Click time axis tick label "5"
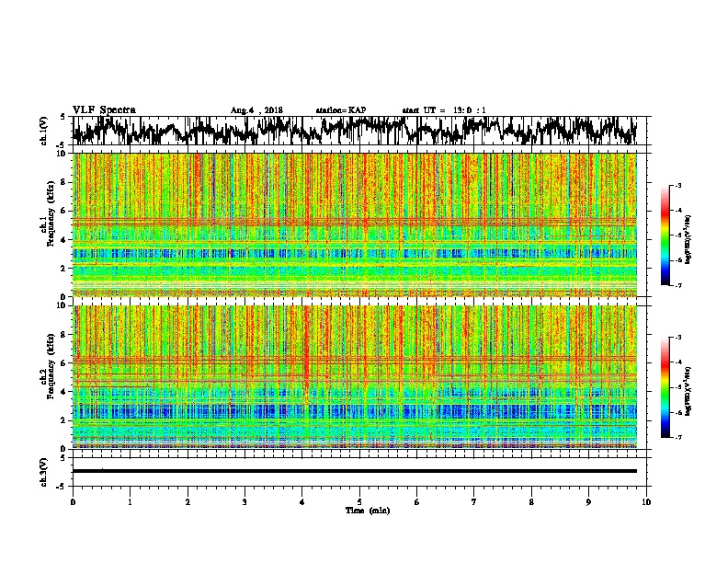The width and height of the screenshot is (728, 563). point(359,502)
